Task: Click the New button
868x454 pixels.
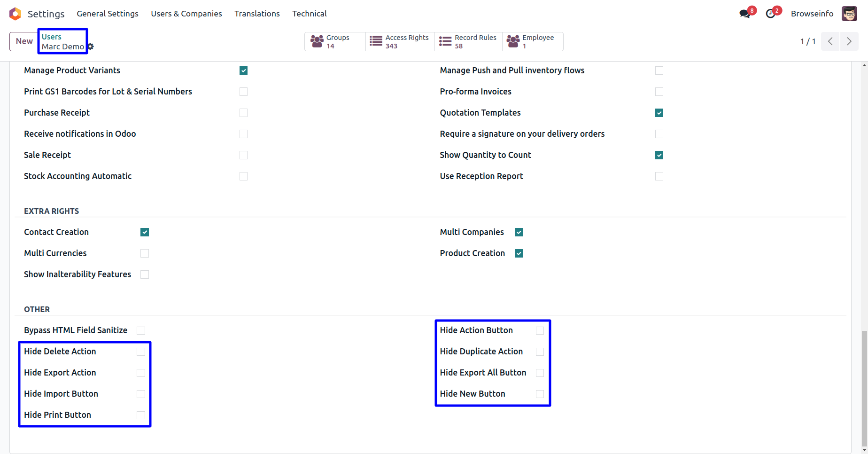Action: (24, 41)
